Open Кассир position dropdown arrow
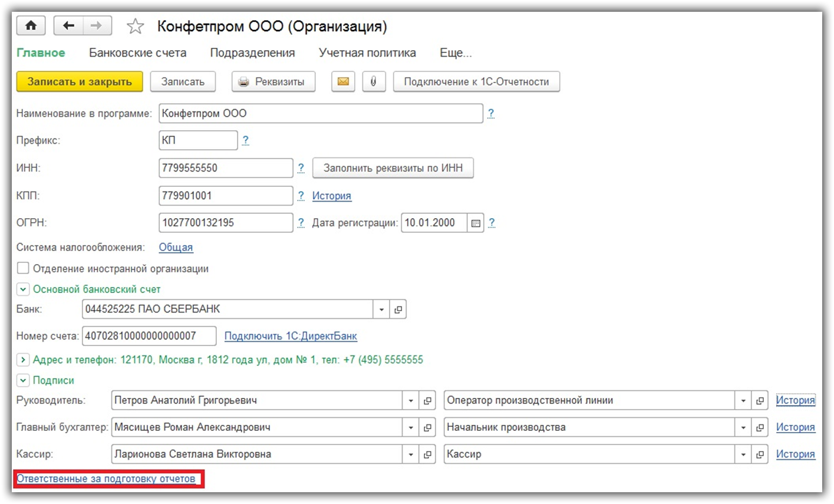 743,454
